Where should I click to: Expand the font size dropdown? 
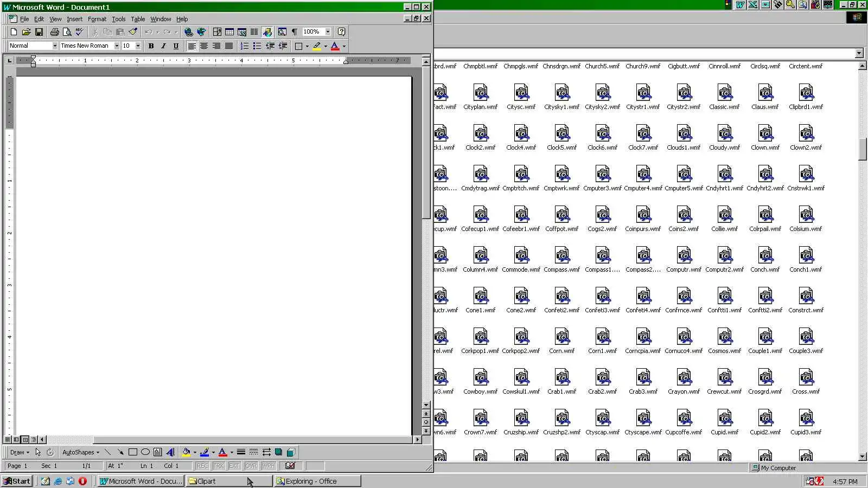(x=138, y=46)
